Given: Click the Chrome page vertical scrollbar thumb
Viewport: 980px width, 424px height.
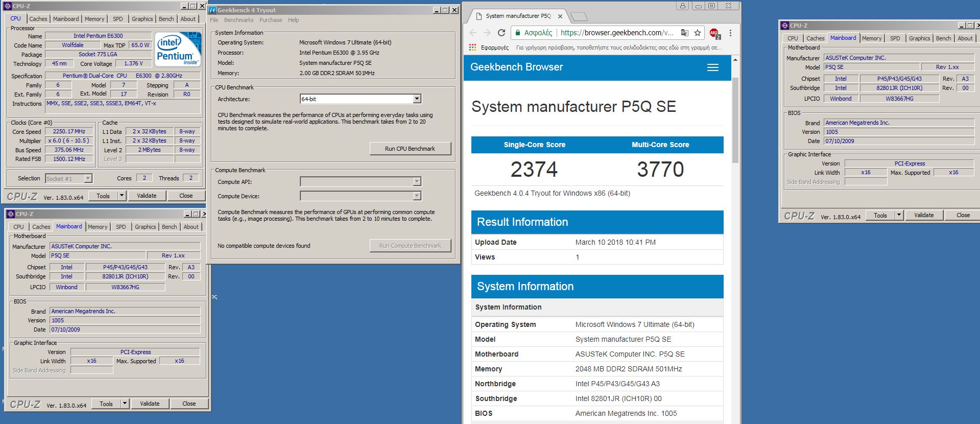Looking at the screenshot, I should click(x=735, y=120).
